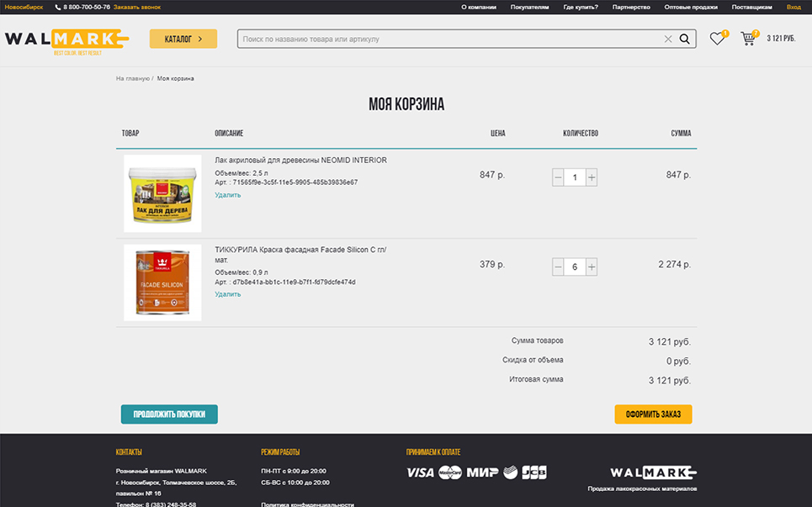The height and width of the screenshot is (507, 812).
Task: Select city Новосибирск
Action: click(x=24, y=8)
